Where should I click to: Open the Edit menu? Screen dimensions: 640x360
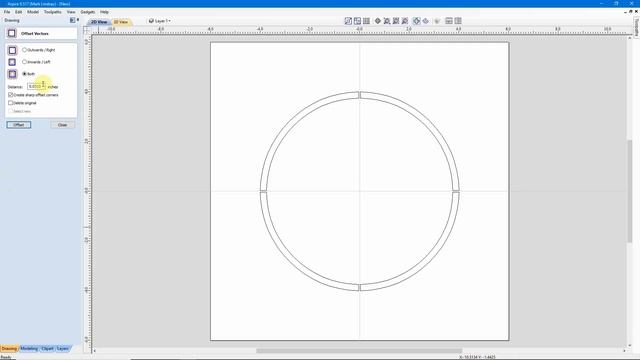19,12
